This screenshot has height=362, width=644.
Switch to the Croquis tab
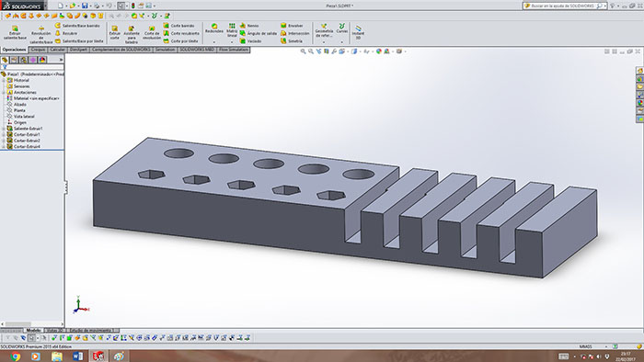(39, 50)
